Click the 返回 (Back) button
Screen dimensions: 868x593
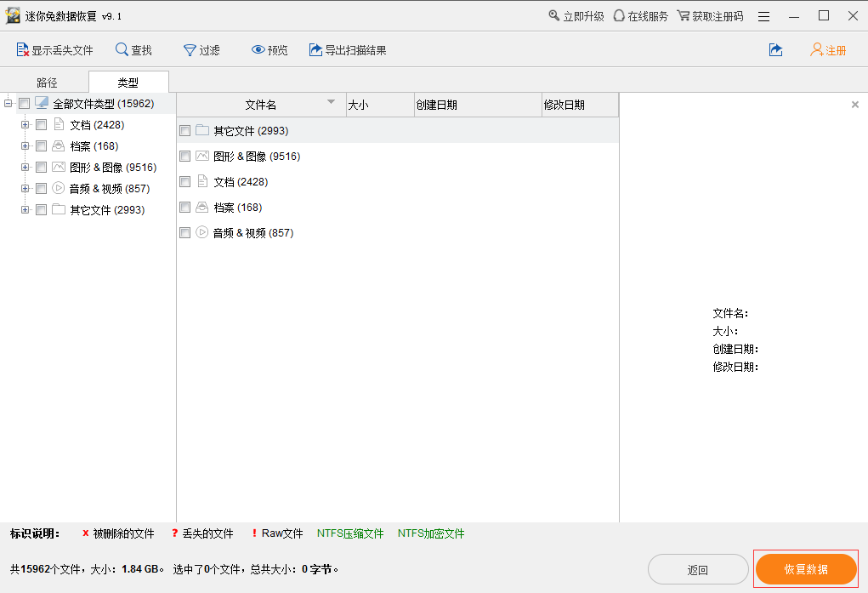698,569
